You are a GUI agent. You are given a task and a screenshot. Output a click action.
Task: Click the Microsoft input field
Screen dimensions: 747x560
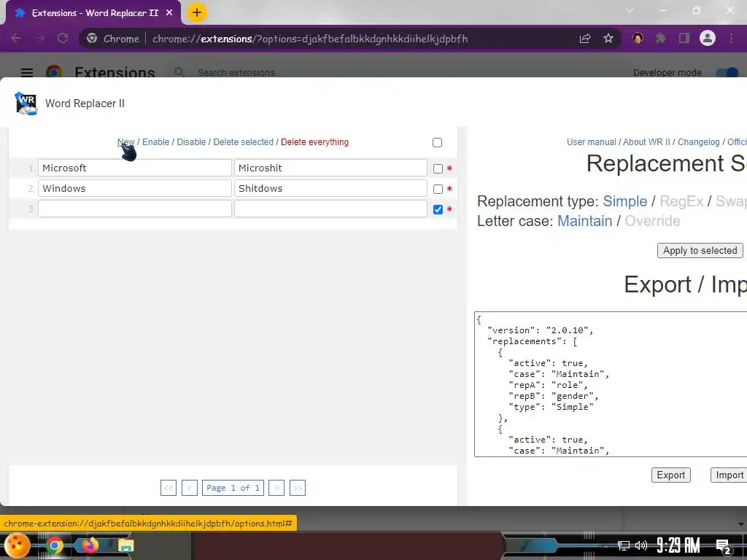point(135,168)
